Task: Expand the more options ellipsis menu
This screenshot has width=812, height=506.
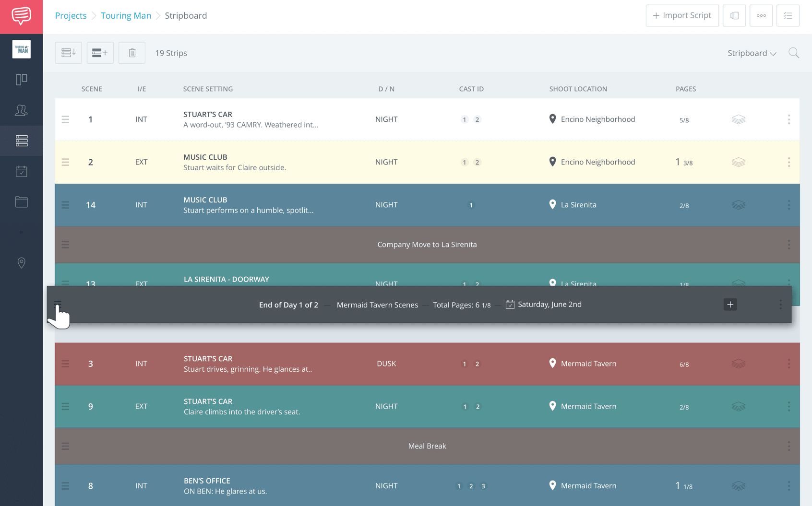Action: pyautogui.click(x=761, y=15)
